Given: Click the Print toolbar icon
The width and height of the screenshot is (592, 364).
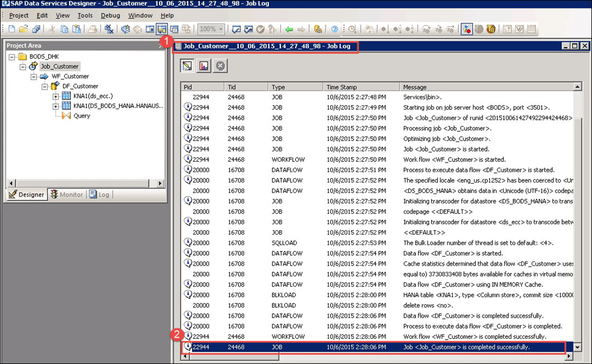Looking at the screenshot, I should coord(92,29).
